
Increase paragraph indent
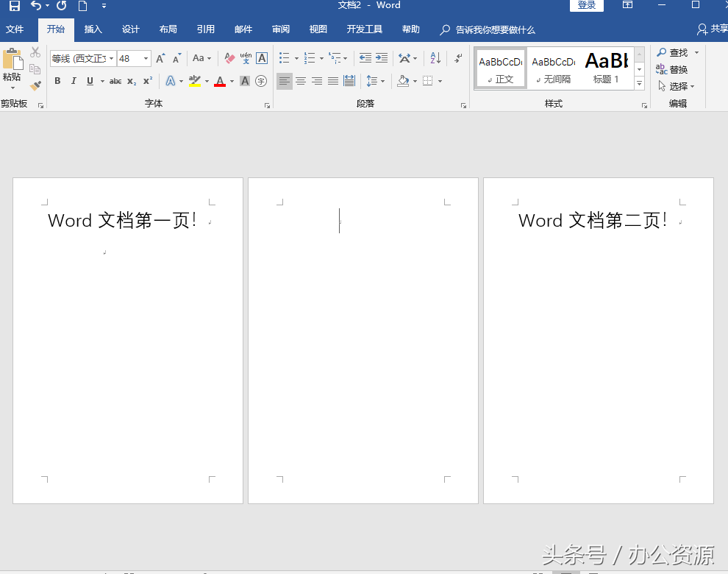click(x=382, y=58)
